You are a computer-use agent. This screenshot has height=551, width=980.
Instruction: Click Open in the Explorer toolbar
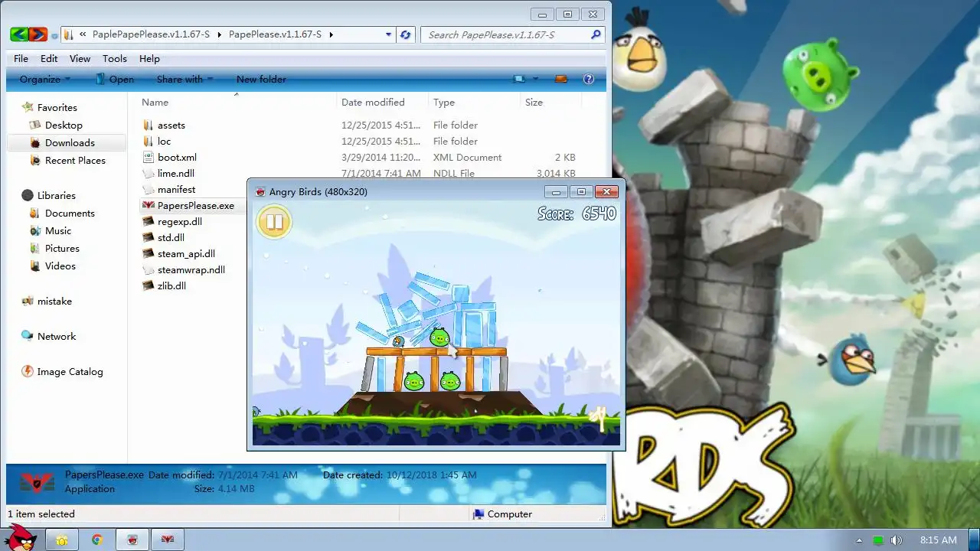pyautogui.click(x=114, y=79)
